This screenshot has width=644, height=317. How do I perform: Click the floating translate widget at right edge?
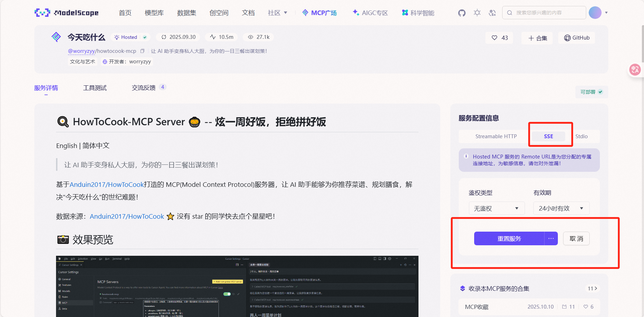tap(635, 70)
